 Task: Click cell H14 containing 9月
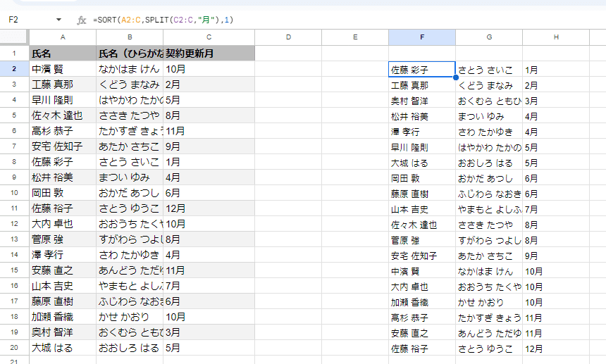coord(556,255)
